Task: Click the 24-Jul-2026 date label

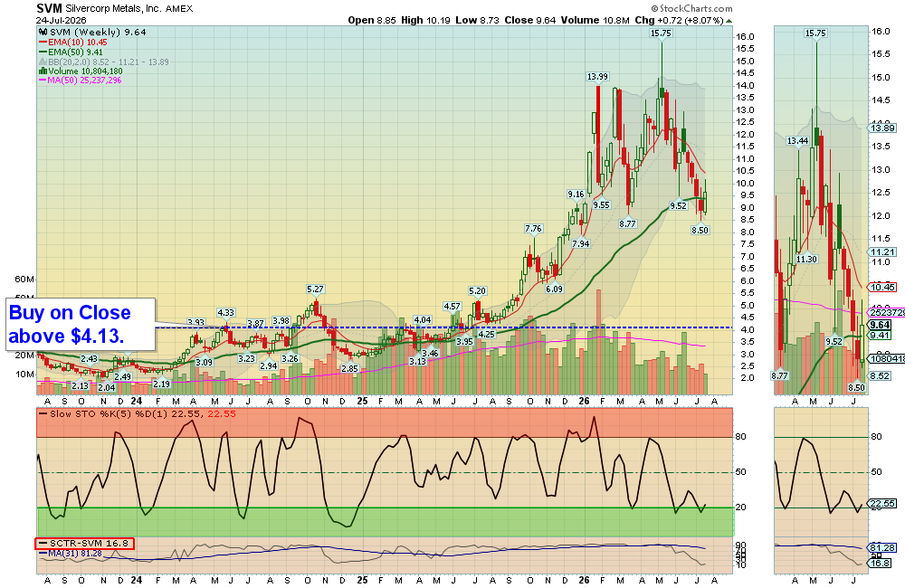Action: [62, 20]
